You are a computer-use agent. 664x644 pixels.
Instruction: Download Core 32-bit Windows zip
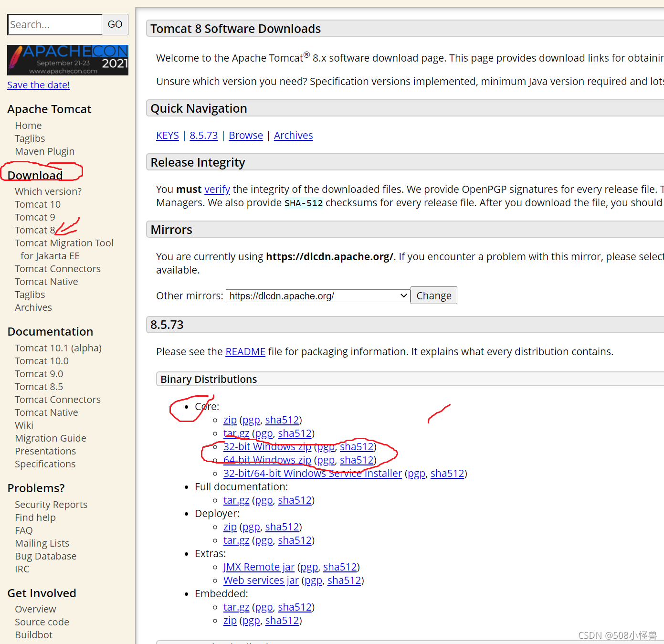tap(267, 447)
